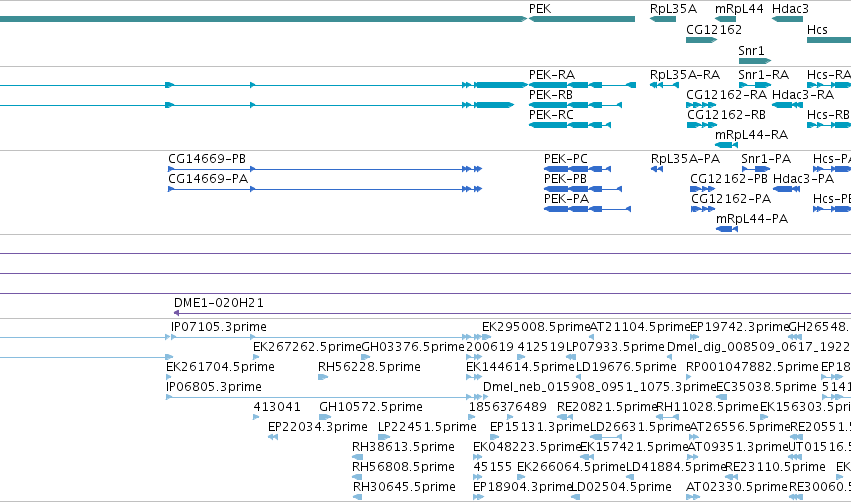Select the DME1-020H21 clone label
The width and height of the screenshot is (851, 502).
click(219, 302)
